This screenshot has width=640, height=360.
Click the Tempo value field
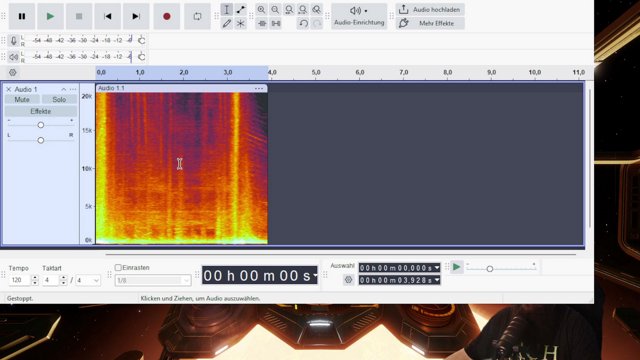tap(19, 280)
